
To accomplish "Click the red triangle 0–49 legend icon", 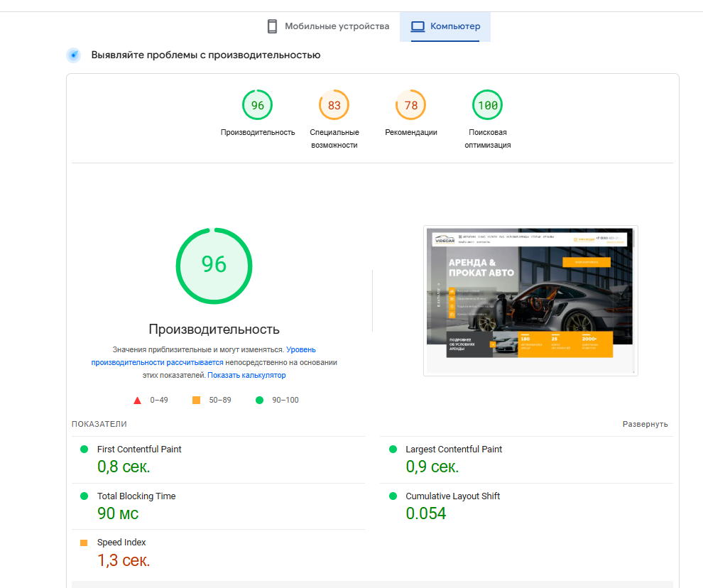I will (x=137, y=401).
